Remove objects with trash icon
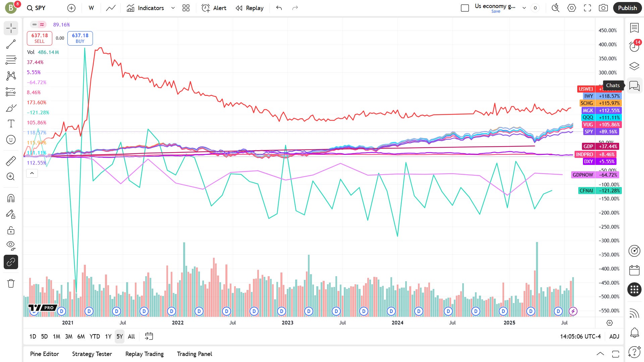This screenshot has height=362, width=644. pos(11,283)
